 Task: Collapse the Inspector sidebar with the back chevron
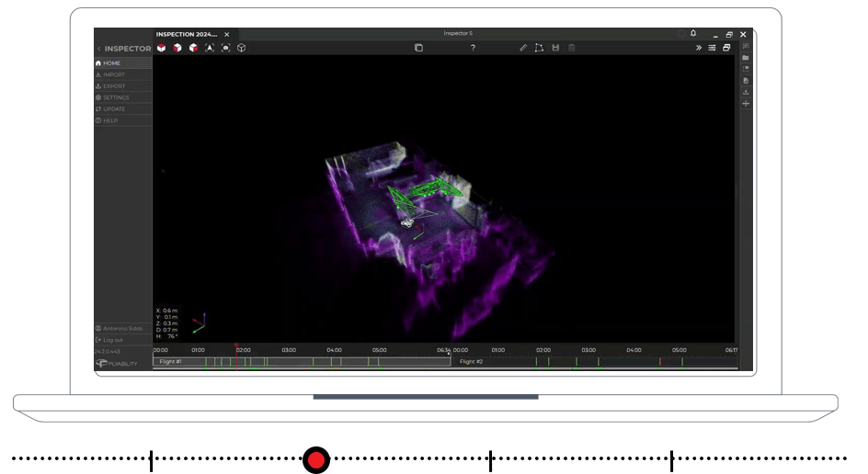99,49
